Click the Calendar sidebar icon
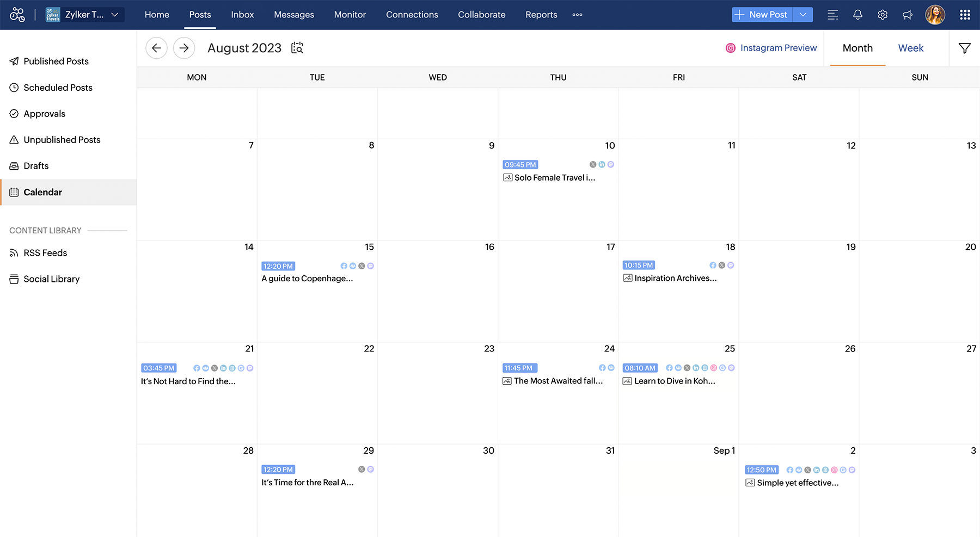This screenshot has height=537, width=980. click(14, 192)
